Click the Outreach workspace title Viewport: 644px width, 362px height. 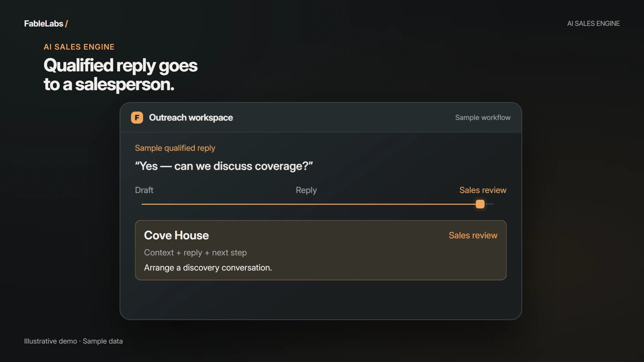[x=191, y=118]
